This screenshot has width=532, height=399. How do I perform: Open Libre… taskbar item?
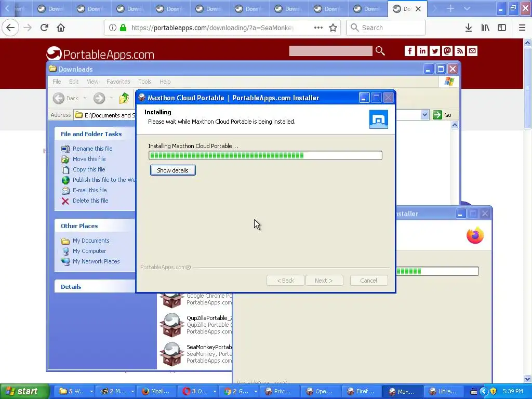(444, 391)
